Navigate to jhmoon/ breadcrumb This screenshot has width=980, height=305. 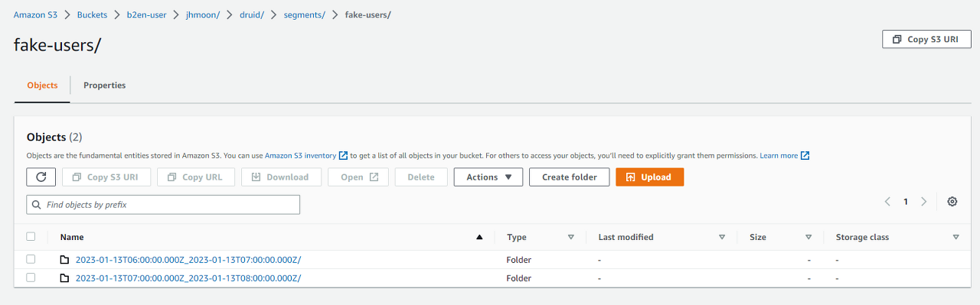click(x=204, y=15)
